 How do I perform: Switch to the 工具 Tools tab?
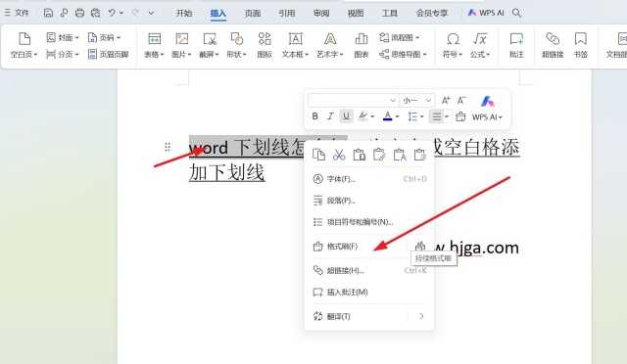click(x=390, y=13)
